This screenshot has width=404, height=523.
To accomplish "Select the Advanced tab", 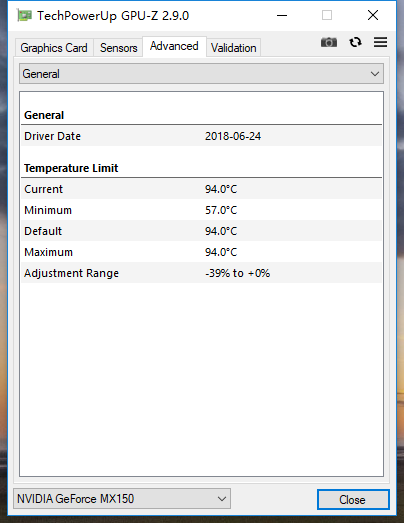I will click(x=174, y=46).
